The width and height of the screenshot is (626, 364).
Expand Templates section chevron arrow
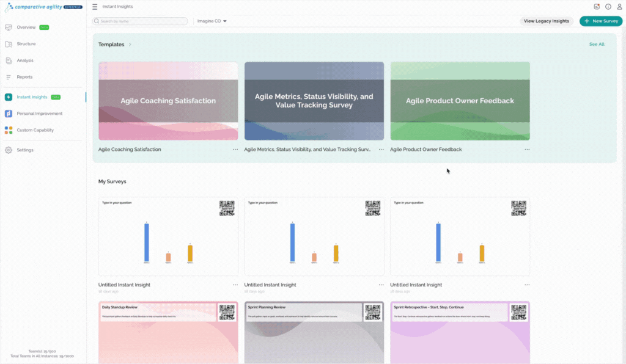click(130, 45)
